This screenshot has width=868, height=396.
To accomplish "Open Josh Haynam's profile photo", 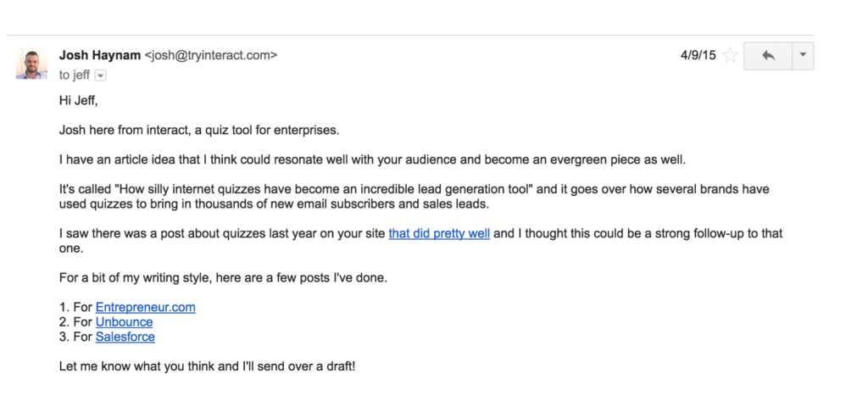I will [31, 64].
